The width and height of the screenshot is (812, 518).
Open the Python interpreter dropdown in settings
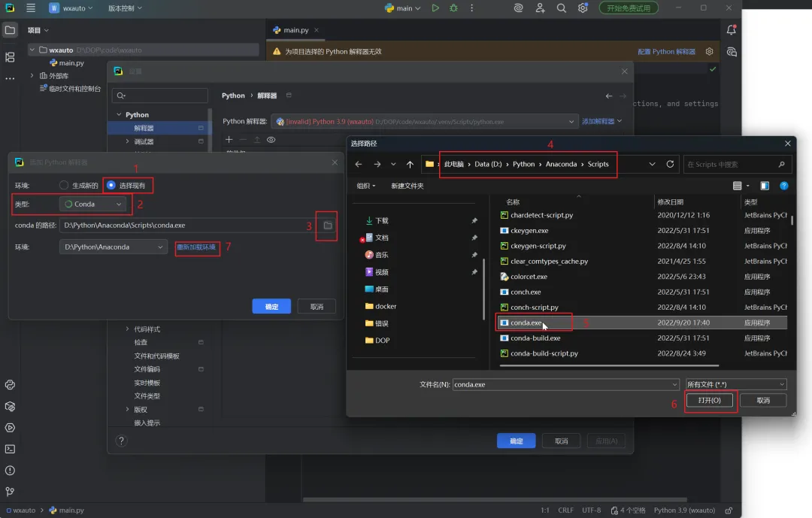[424, 122]
